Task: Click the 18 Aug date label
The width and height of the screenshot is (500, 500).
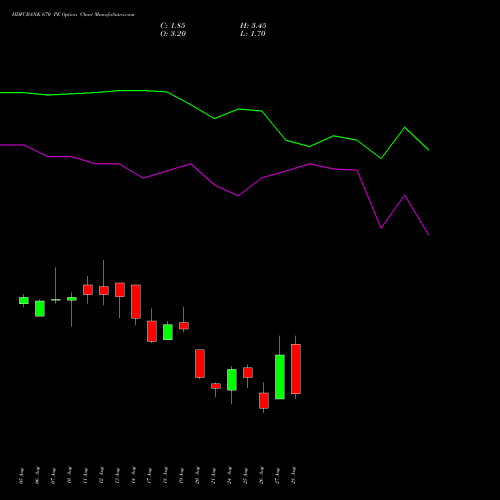Action: (165, 476)
